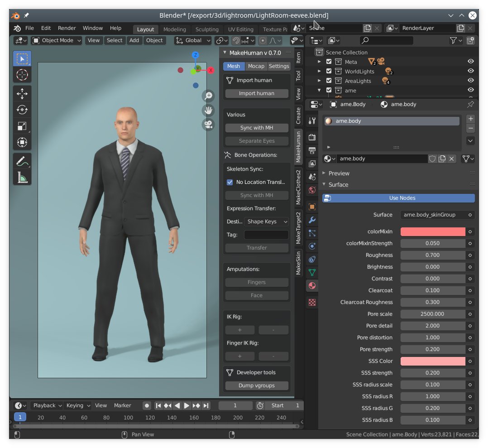Open the Scene properties tab
The width and height of the screenshot is (488, 448).
click(x=312, y=177)
